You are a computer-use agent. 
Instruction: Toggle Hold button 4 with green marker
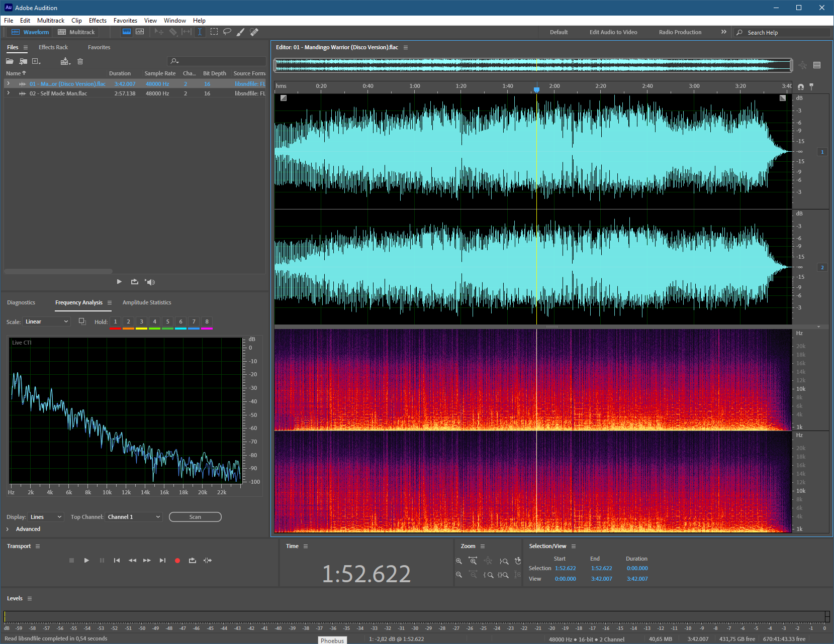point(154,322)
